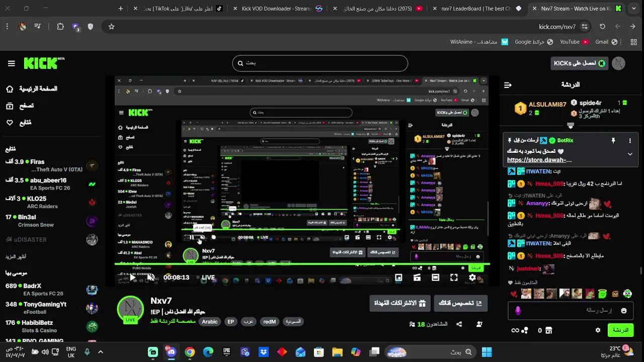Click the Arabic category tag
This screenshot has height=362, width=644.
pos(210,322)
